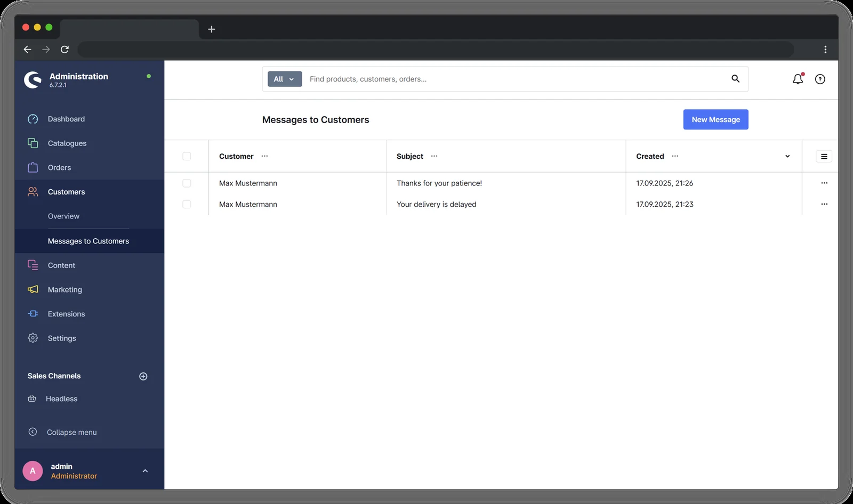Toggle the select-all rows checkbox

[x=187, y=156]
